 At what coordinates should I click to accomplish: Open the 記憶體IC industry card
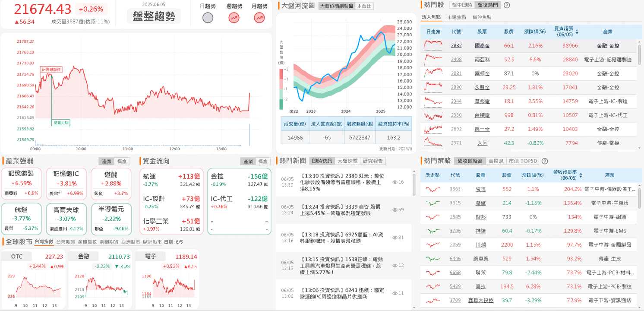click(x=66, y=184)
